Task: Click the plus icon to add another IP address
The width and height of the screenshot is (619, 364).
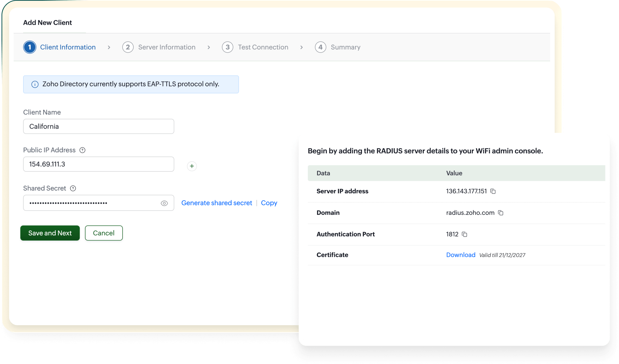Action: point(192,166)
